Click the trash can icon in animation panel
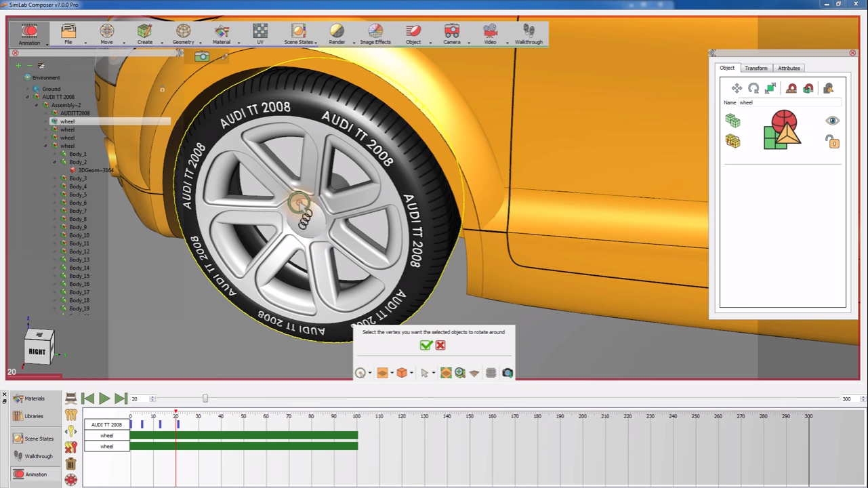868x488 pixels. coord(70,464)
